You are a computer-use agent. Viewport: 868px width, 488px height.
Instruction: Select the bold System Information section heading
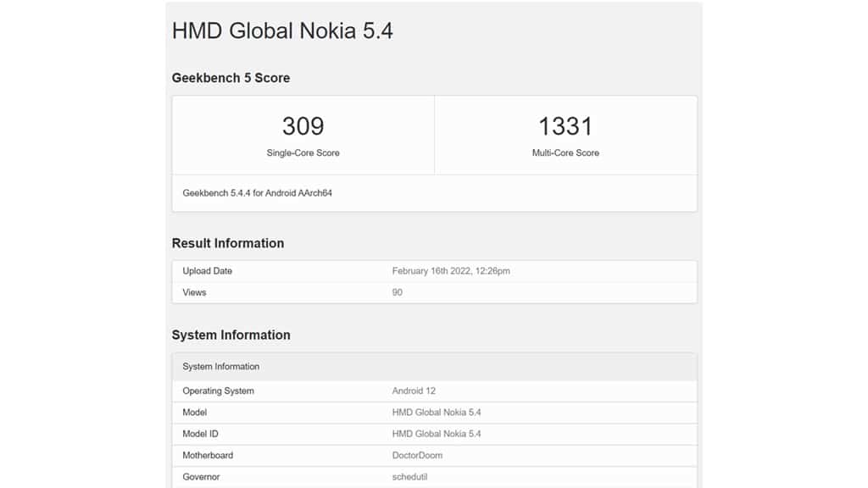tap(231, 335)
